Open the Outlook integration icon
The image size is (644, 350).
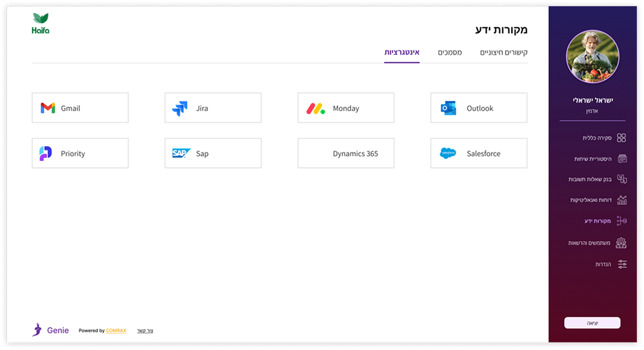coord(447,107)
